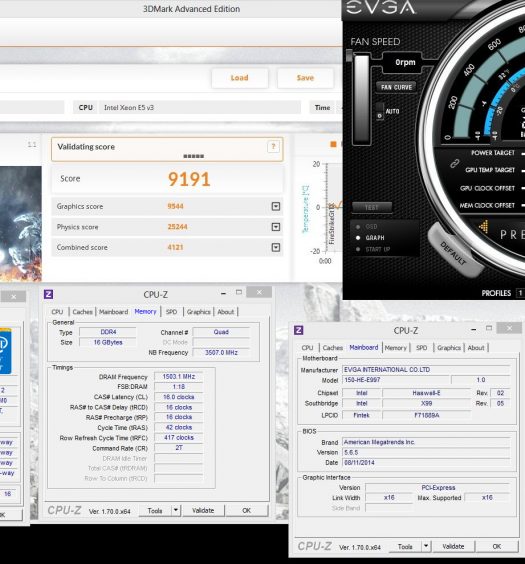
Task: Click the 9191 score value
Action: (x=189, y=179)
